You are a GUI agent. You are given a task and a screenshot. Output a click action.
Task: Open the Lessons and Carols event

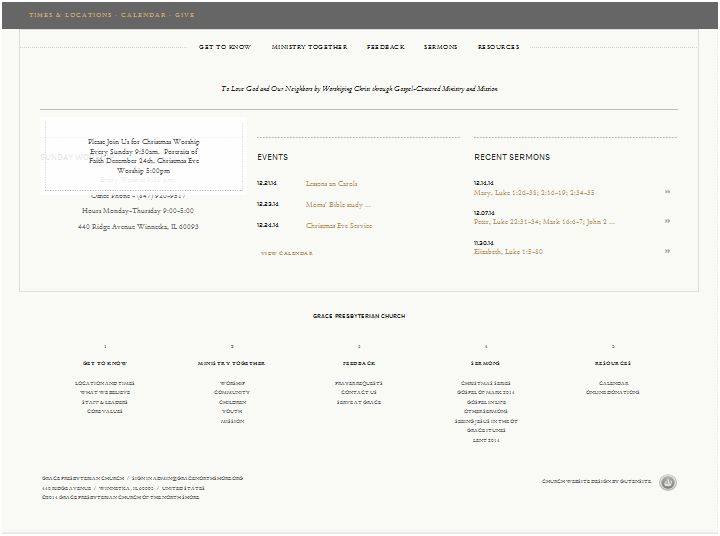tap(332, 183)
